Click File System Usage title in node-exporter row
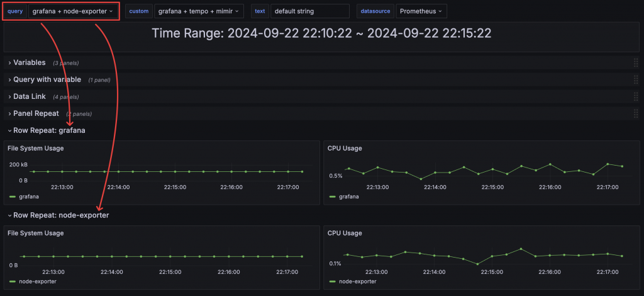This screenshot has height=296, width=644. click(x=36, y=233)
